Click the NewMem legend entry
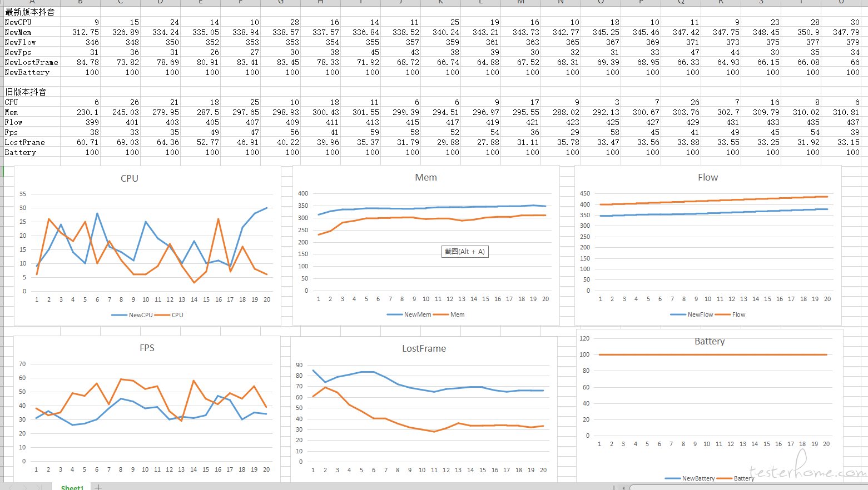Viewport: 868px width, 490px height. click(x=409, y=314)
